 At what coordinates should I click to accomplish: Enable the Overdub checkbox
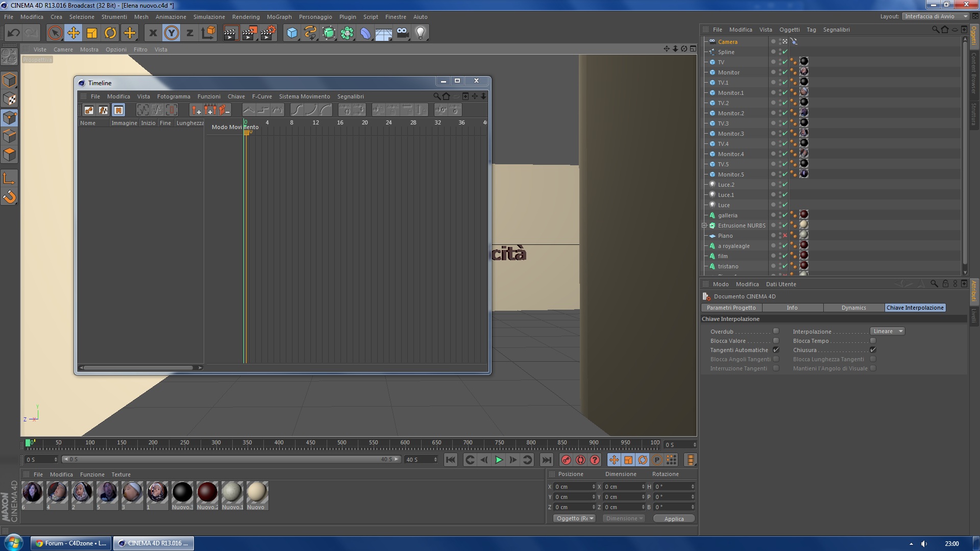[776, 331]
